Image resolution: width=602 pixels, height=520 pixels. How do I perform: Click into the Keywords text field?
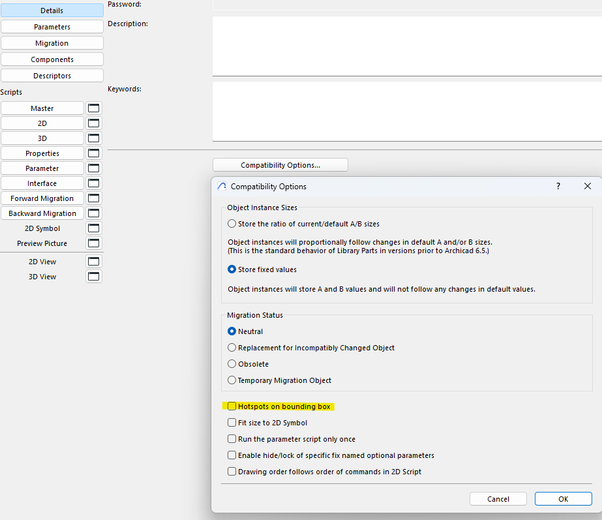coord(407,111)
